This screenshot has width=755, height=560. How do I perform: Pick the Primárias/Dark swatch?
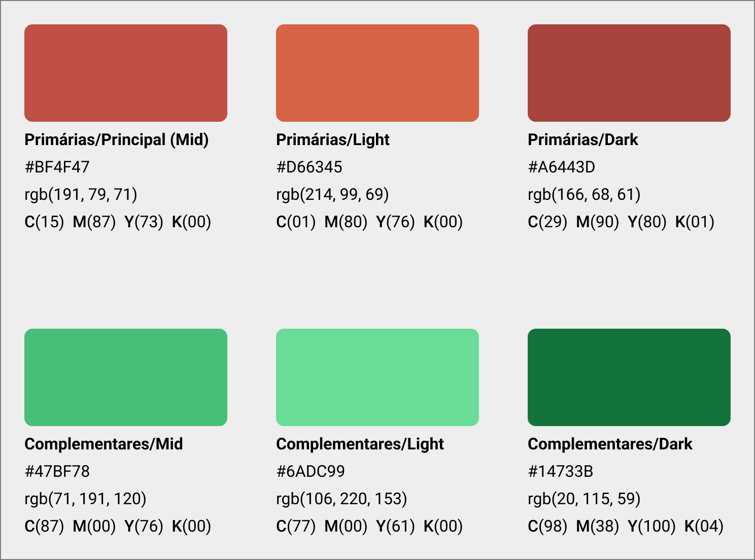(x=629, y=73)
